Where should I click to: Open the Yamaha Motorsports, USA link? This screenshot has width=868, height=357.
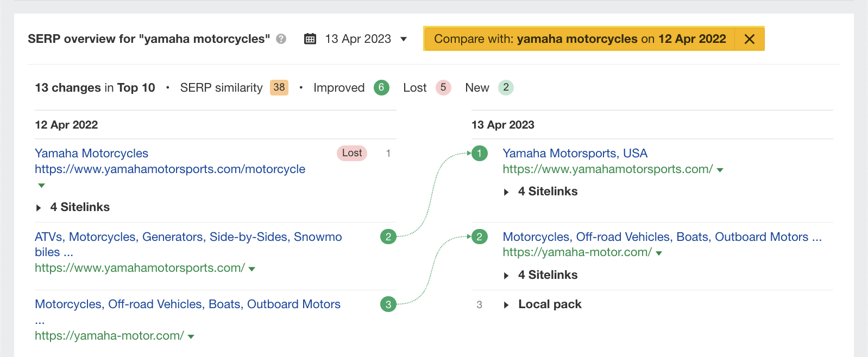click(x=574, y=153)
